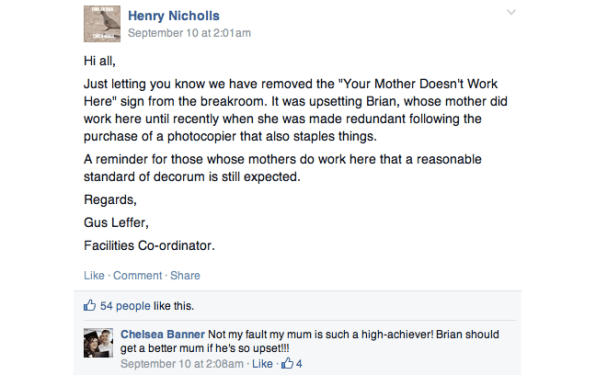The width and height of the screenshot is (596, 375).
Task: Share the post with the Share link
Action: [185, 275]
